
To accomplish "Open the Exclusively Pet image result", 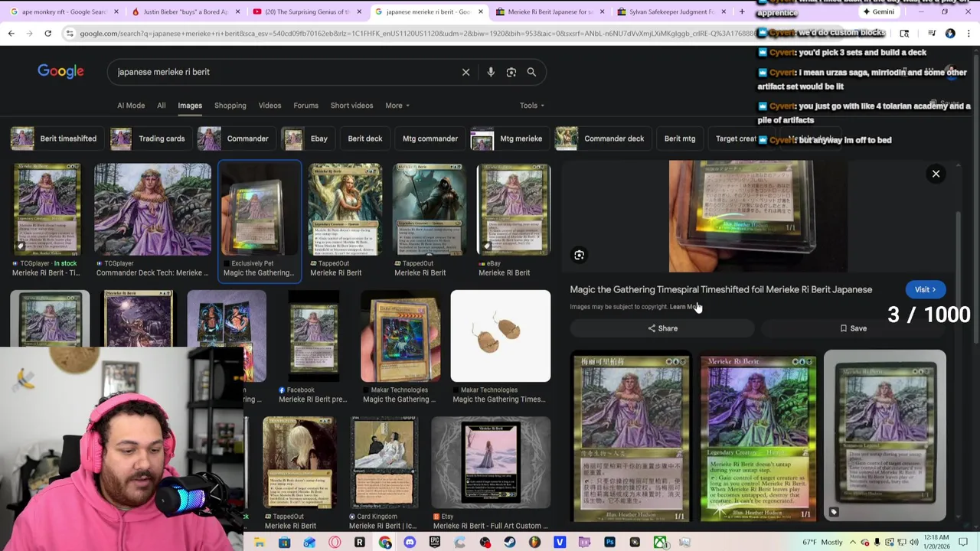I will click(x=260, y=220).
